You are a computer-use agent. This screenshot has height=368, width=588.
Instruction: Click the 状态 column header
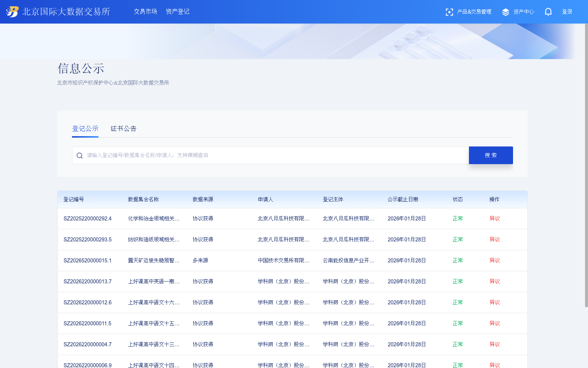click(458, 199)
